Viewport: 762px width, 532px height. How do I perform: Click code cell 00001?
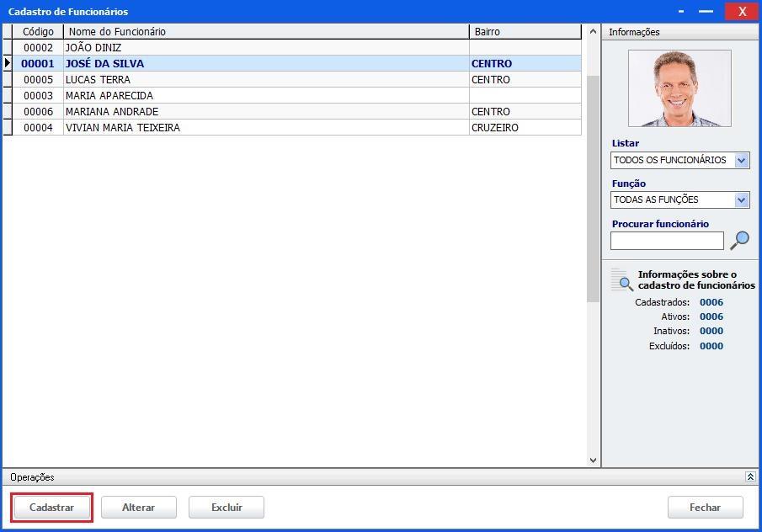coord(38,64)
